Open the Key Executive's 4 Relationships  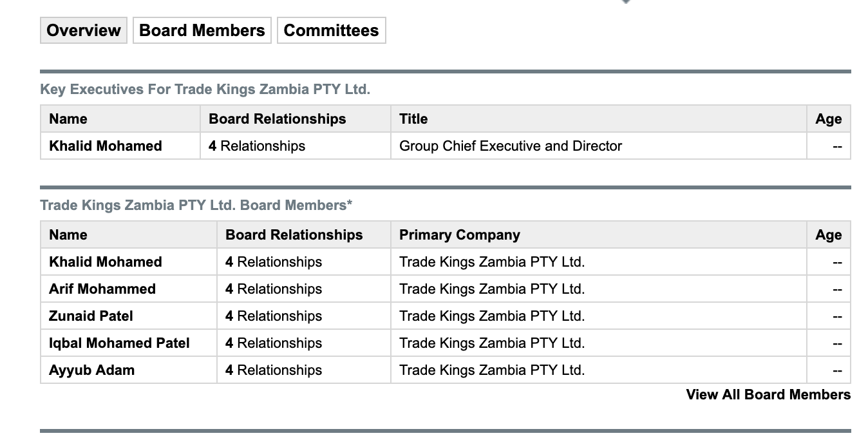pos(257,146)
